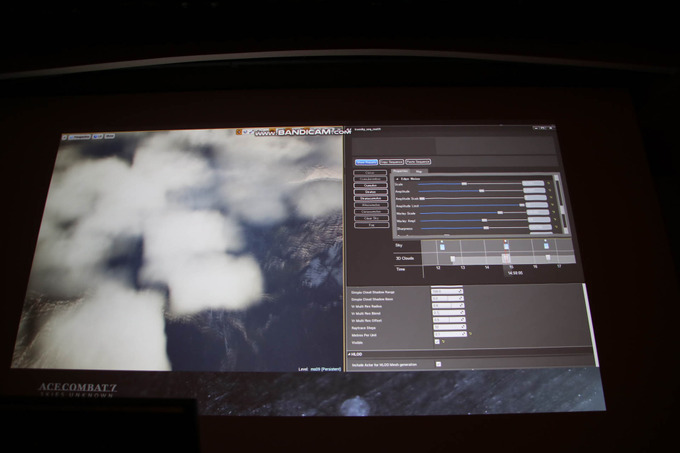The width and height of the screenshot is (680, 453).
Task: Click the blue highlighted sequence button
Action: [366, 162]
